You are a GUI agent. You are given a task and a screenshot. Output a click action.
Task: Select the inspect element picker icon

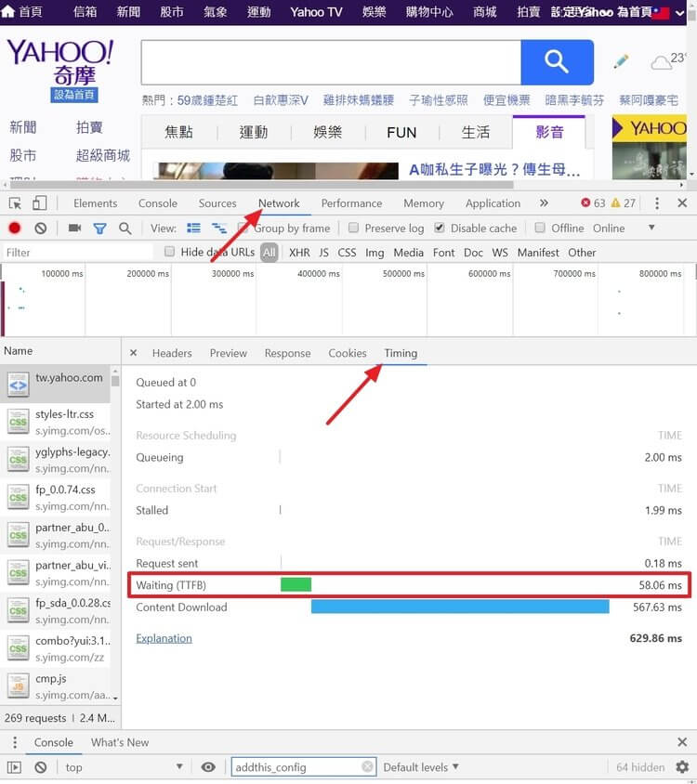click(x=15, y=203)
